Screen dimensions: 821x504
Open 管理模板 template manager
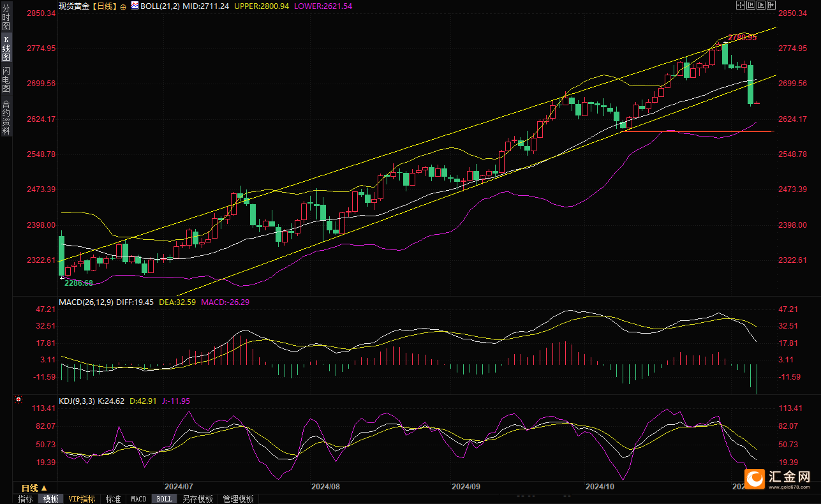coord(239,499)
